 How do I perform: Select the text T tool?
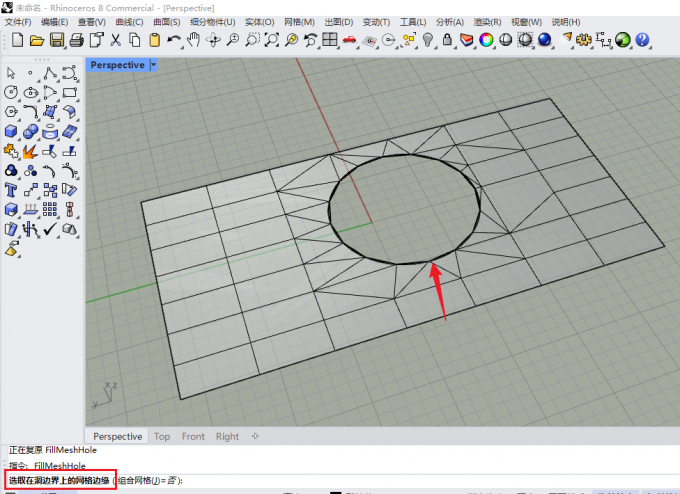10,190
